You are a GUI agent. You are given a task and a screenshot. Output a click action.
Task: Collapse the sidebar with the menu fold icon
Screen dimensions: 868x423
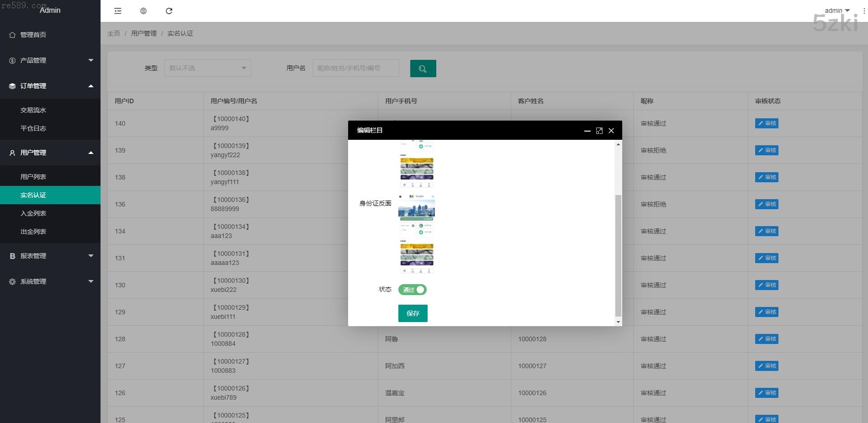pos(118,11)
